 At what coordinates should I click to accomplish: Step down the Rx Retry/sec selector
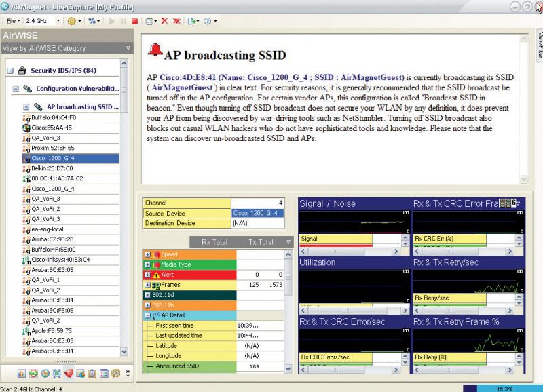coord(519,302)
